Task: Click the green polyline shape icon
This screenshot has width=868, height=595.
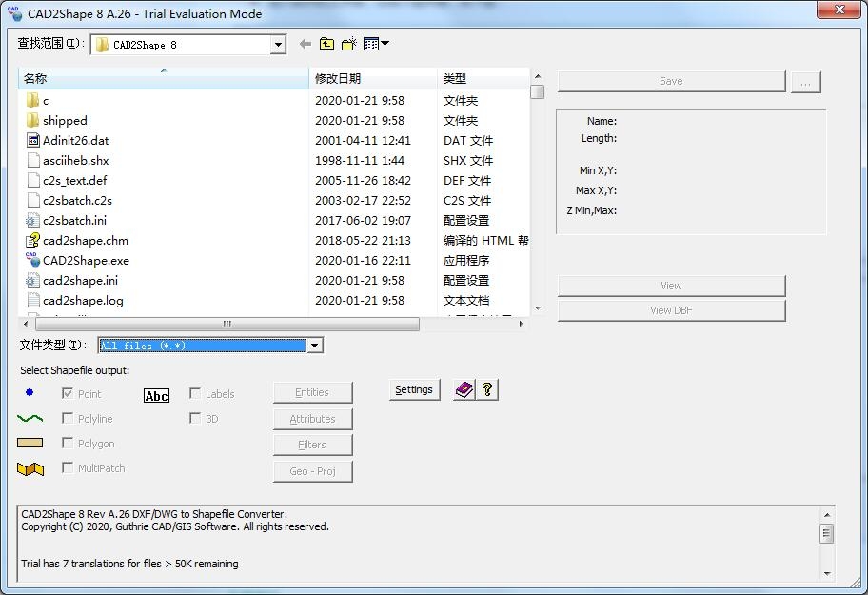Action: [x=30, y=419]
